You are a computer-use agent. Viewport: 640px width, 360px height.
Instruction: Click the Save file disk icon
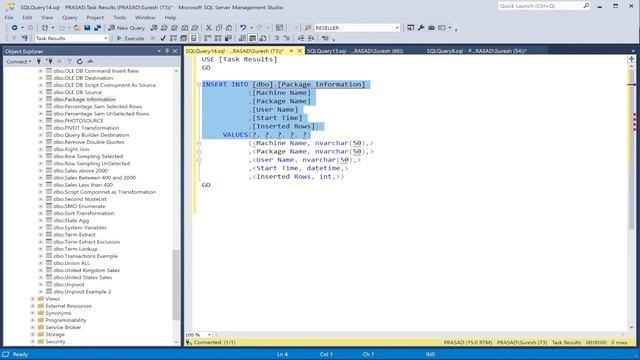[87, 28]
